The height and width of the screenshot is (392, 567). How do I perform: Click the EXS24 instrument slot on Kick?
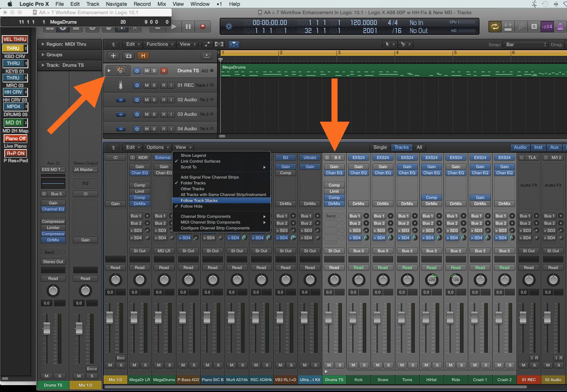coord(358,158)
